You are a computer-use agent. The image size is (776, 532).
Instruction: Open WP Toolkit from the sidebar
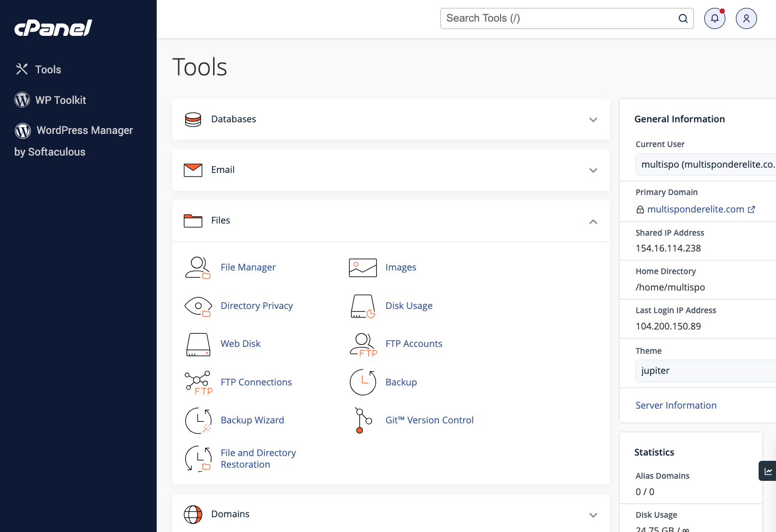[x=60, y=100]
